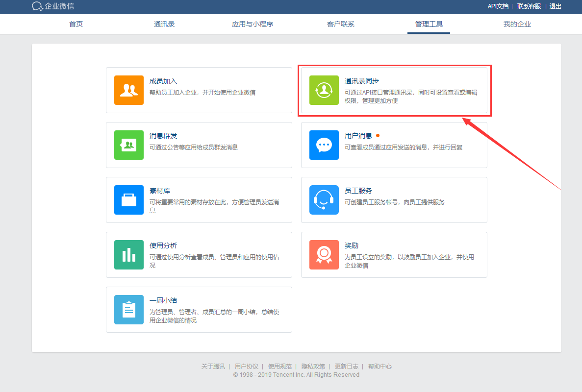582x392 pixels.
Task: Switch to the 我的企业 tab
Action: [x=517, y=24]
